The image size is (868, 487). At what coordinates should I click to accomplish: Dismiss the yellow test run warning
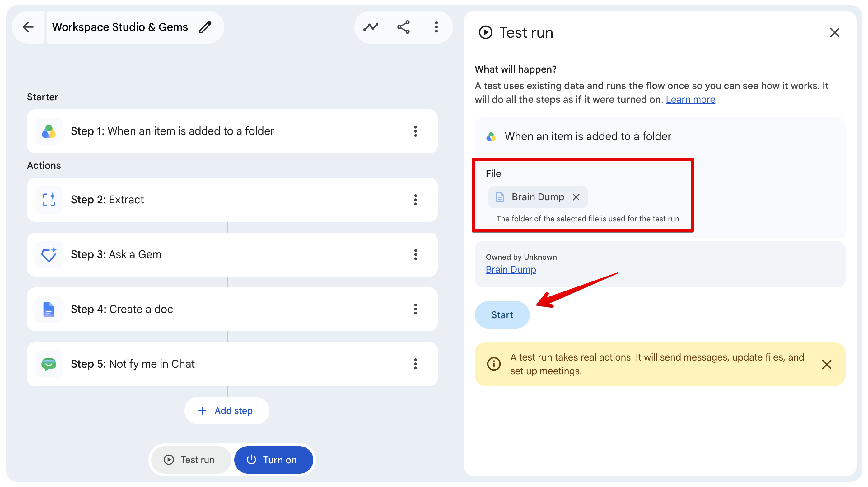click(x=827, y=364)
